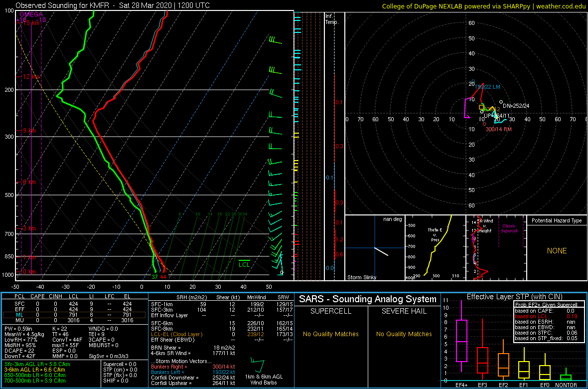Click the Inf. Temp. column header
Screen dimensions: 588x389
332,19
